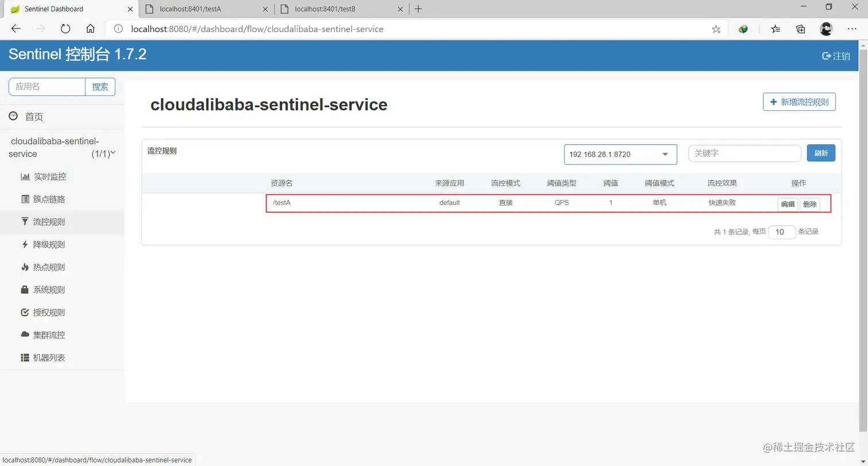Collapse the cloudalibaba-sentinel-service sidebar group
Screen dimensions: 868x466
point(62,147)
